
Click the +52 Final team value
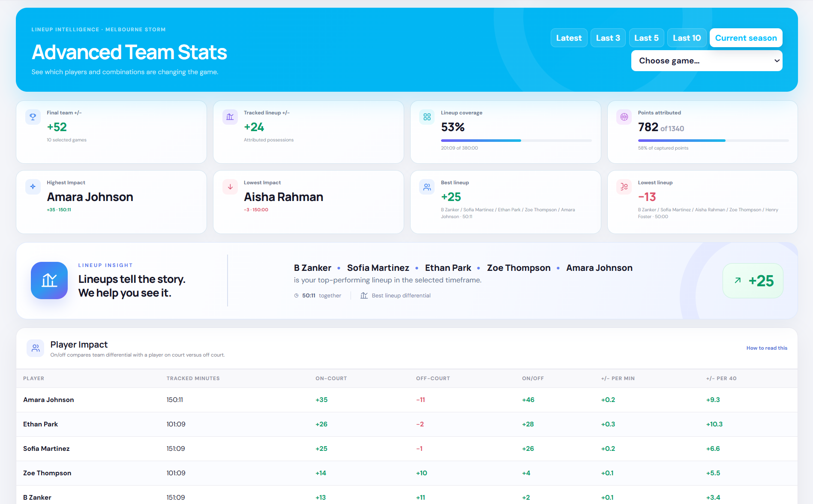tap(57, 127)
